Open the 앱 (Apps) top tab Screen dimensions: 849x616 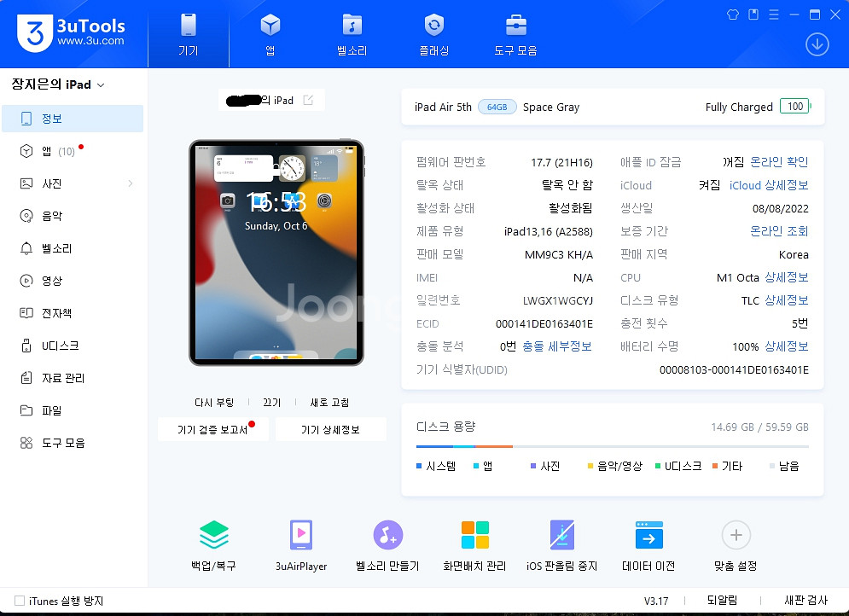270,35
